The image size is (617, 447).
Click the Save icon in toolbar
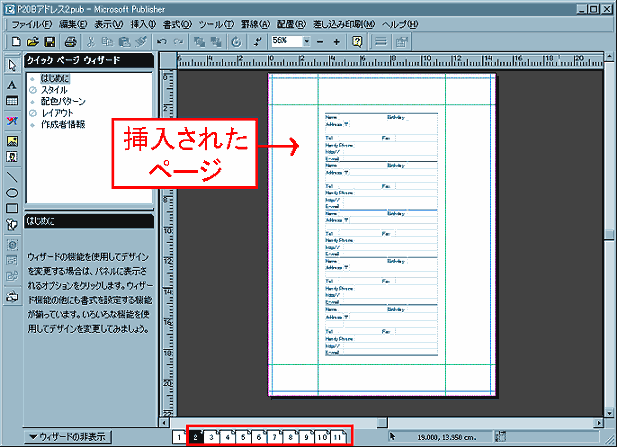click(48, 42)
